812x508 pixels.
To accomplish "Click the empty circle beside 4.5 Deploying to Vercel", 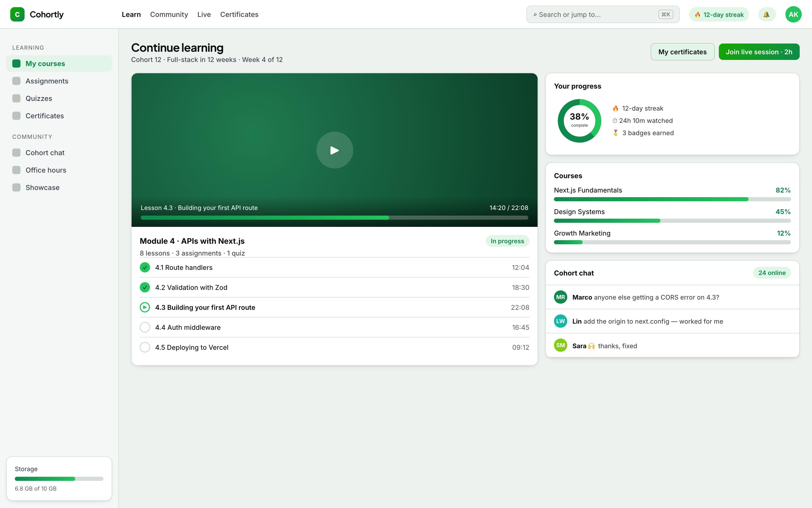I will pos(145,347).
